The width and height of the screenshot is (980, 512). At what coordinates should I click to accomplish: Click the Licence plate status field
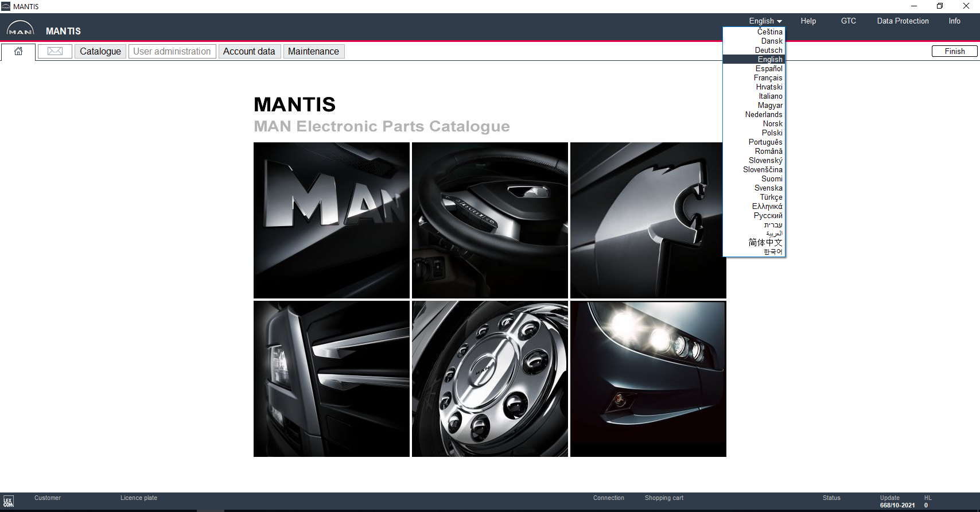pyautogui.click(x=139, y=498)
